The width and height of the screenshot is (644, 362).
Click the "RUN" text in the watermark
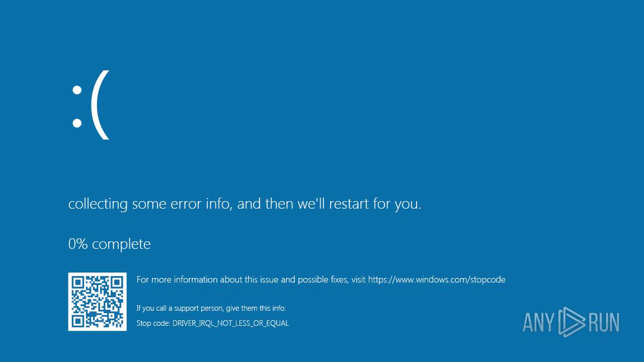point(604,322)
